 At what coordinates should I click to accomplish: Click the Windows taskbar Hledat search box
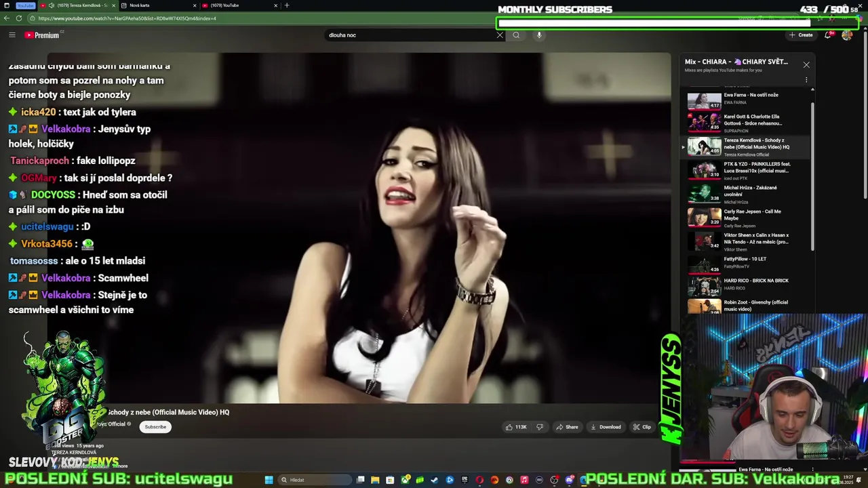point(315,480)
